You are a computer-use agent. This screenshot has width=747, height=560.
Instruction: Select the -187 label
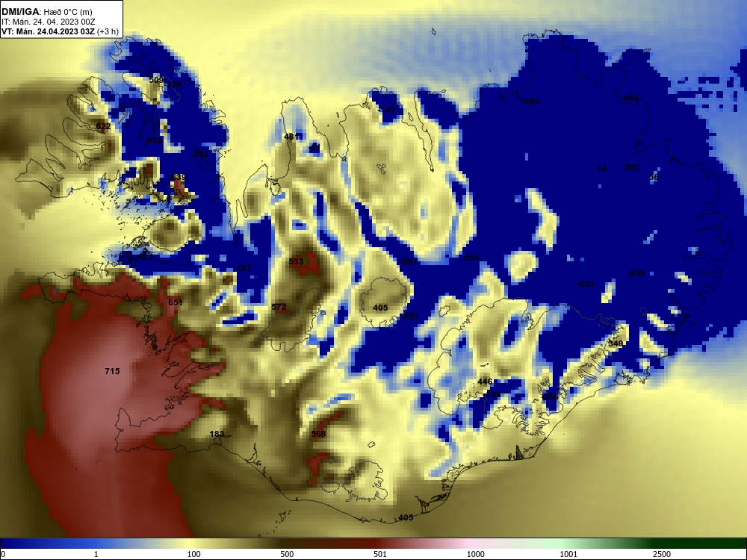[243, 268]
